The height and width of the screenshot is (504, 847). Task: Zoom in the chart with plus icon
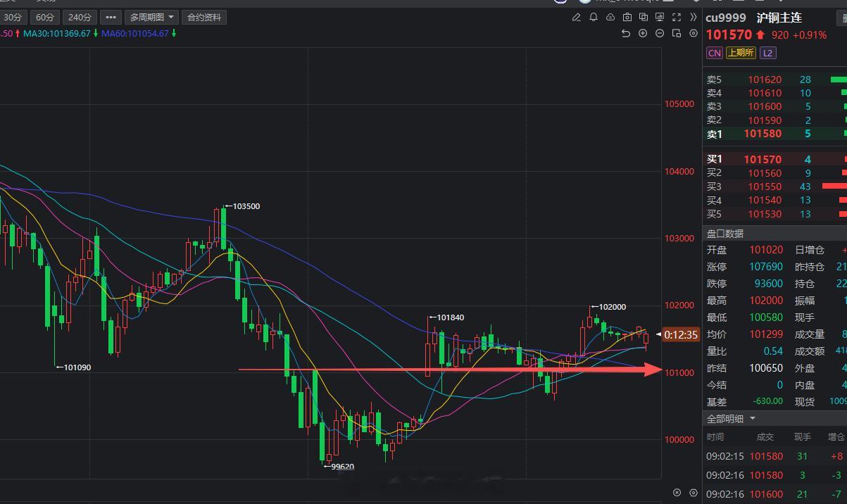pyautogui.click(x=643, y=34)
